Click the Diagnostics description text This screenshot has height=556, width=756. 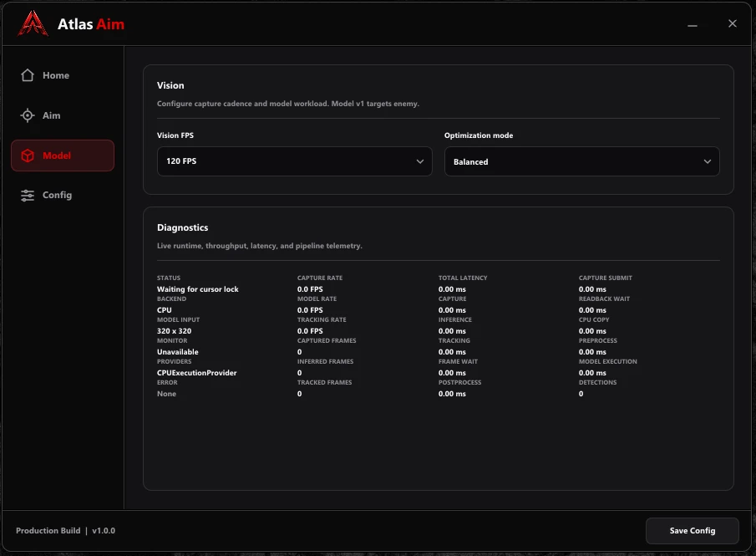click(260, 246)
